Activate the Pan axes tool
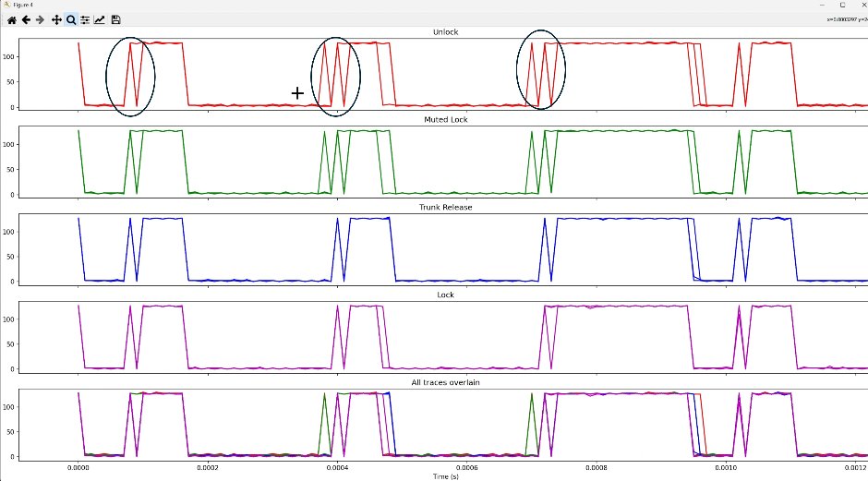 [56, 20]
